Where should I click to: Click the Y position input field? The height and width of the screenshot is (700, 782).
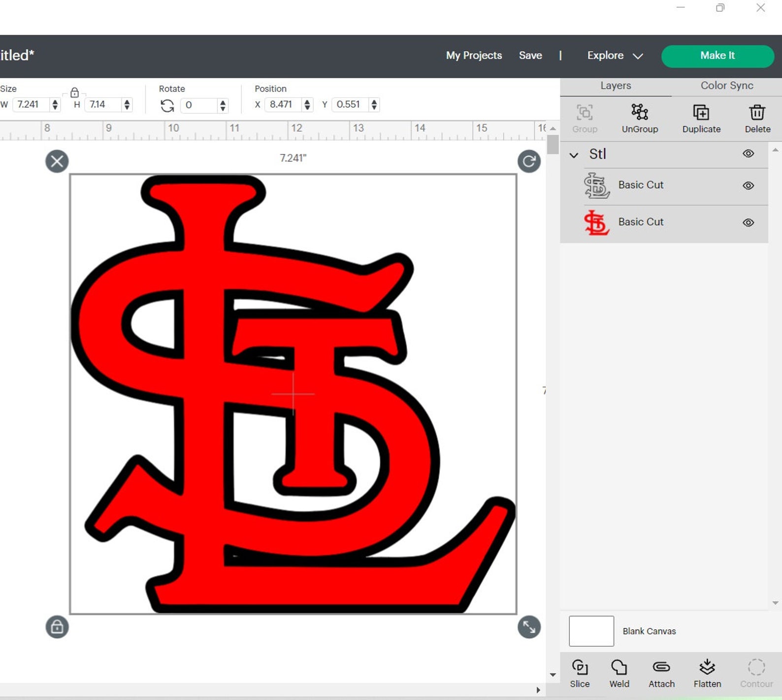tap(351, 104)
